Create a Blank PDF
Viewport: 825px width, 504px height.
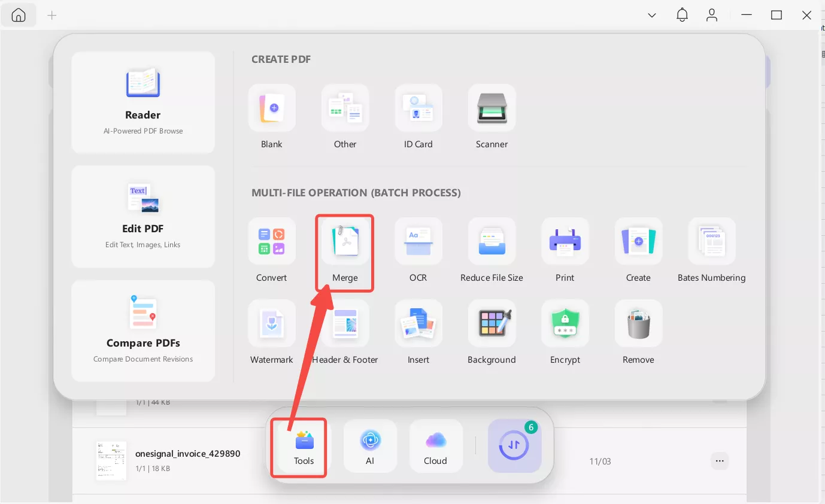272,108
